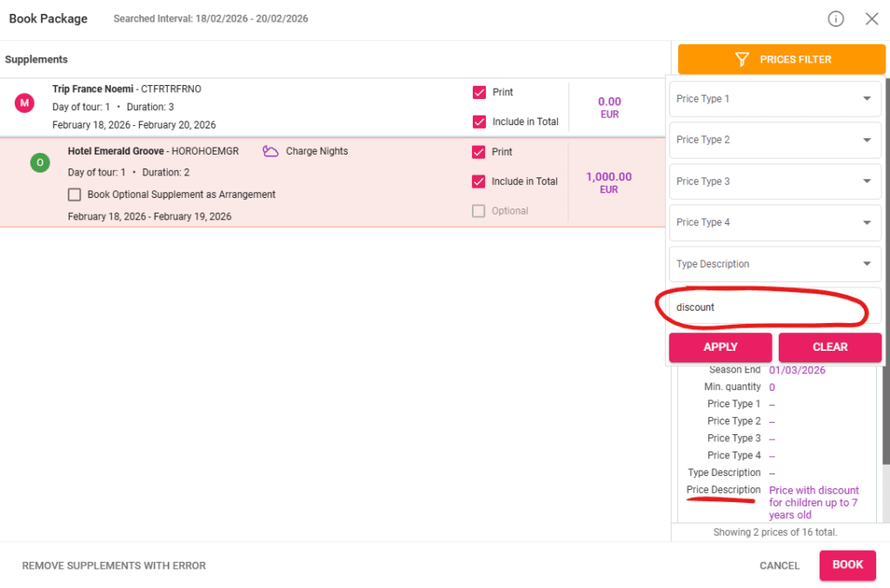
Task: Click the Prices Filter funnel icon
Action: pyautogui.click(x=741, y=59)
